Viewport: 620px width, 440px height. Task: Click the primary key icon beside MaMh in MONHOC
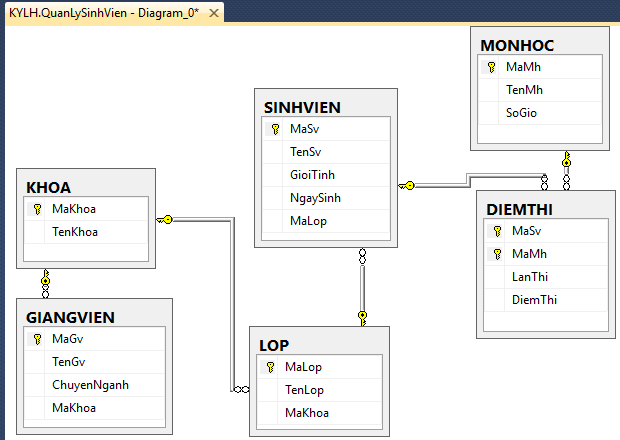pyautogui.click(x=491, y=67)
